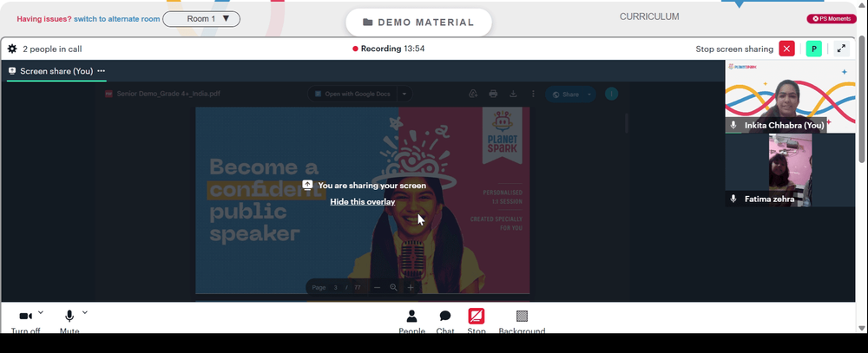Open the Room 1 dropdown
868x353 pixels.
tap(201, 19)
